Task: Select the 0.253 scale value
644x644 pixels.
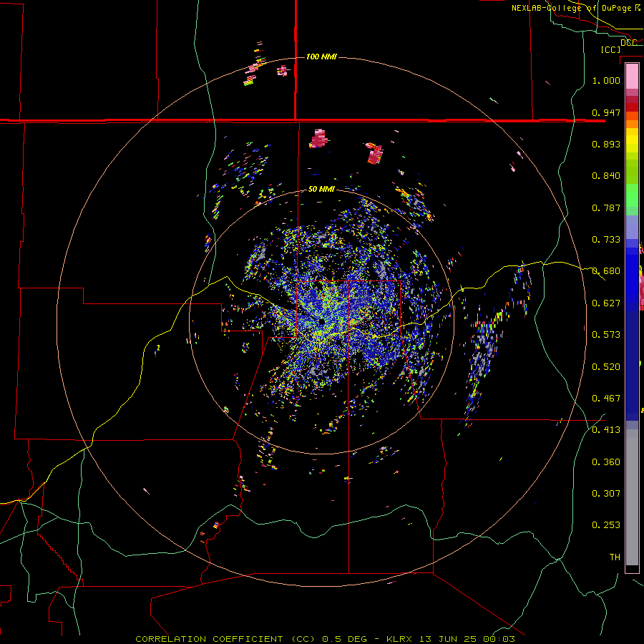Action: pos(606,525)
